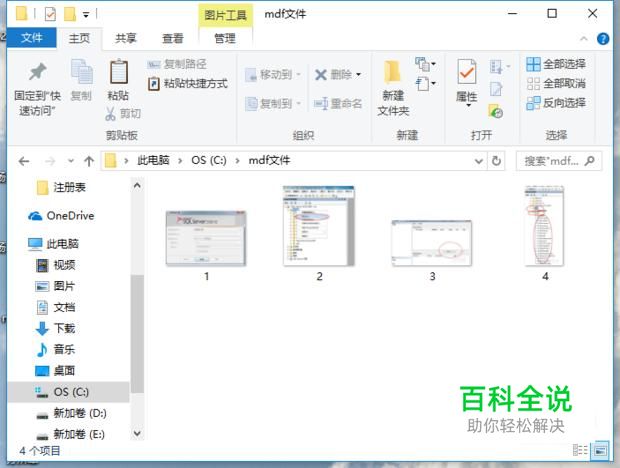Click Select all

click(556, 64)
